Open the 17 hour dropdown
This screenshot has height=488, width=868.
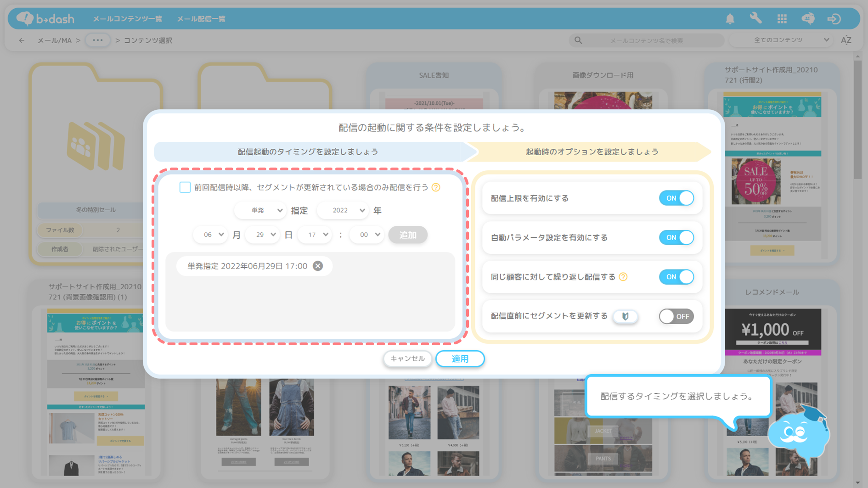[315, 235]
